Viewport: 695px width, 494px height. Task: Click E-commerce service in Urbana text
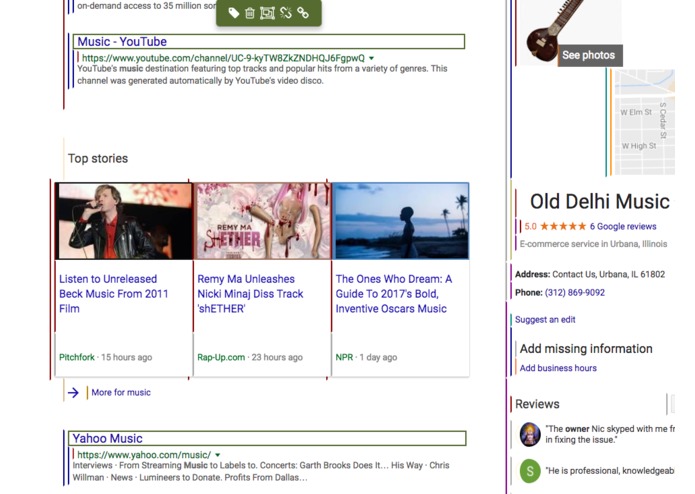coord(593,244)
